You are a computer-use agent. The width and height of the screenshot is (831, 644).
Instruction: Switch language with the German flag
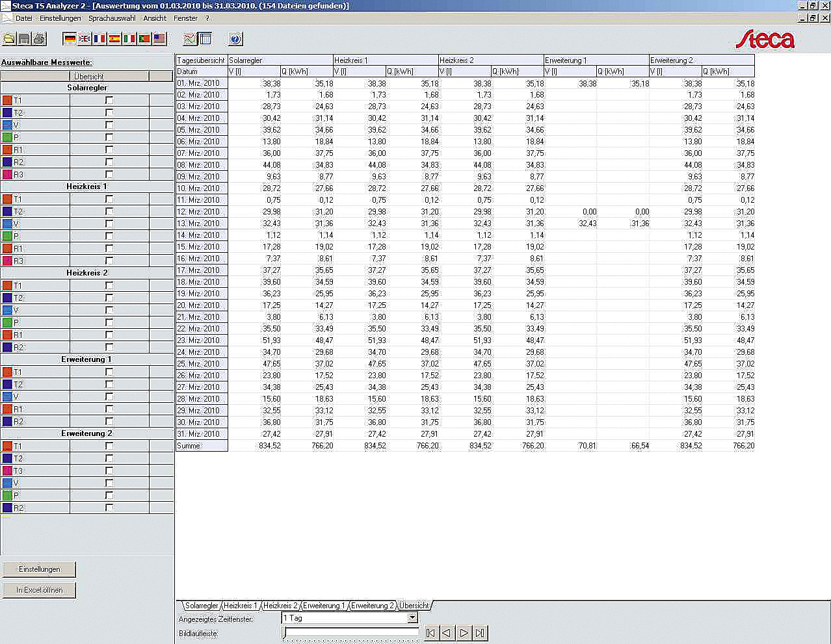[70, 39]
